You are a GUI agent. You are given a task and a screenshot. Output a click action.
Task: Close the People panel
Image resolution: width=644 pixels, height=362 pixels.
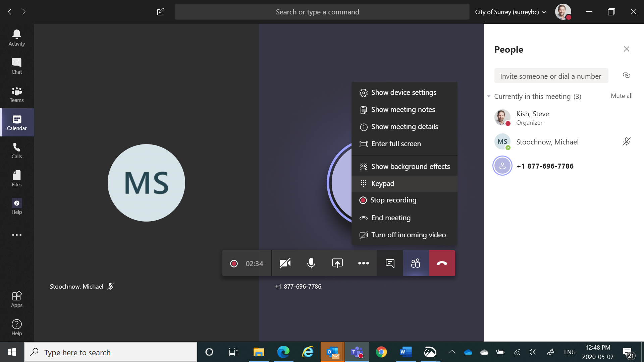pos(626,49)
